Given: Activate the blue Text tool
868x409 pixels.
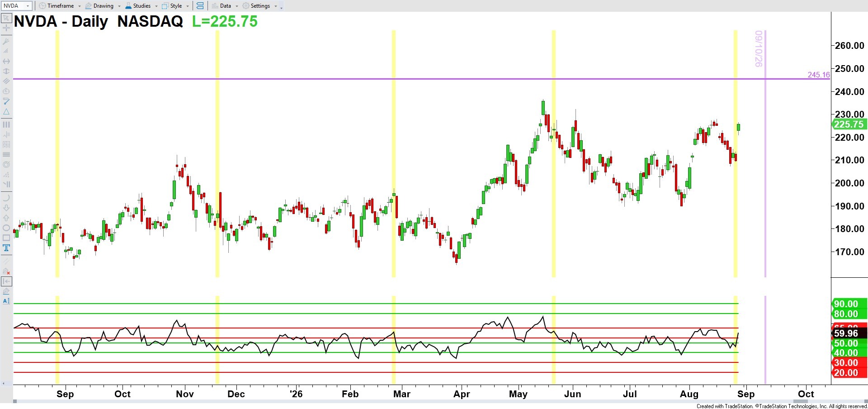Looking at the screenshot, I should coord(6,247).
